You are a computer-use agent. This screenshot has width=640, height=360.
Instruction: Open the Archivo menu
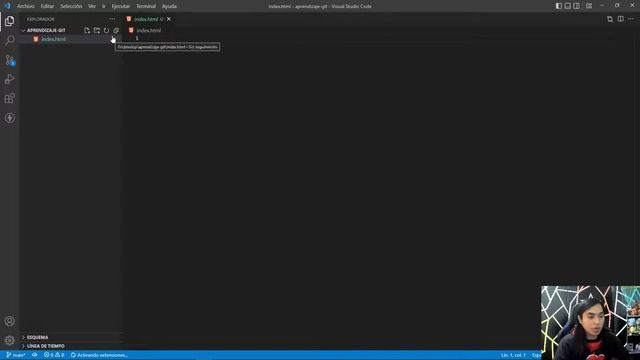click(x=26, y=6)
